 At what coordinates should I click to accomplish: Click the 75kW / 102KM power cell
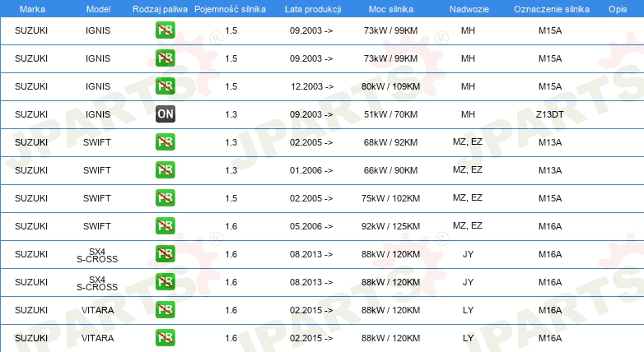pyautogui.click(x=390, y=198)
